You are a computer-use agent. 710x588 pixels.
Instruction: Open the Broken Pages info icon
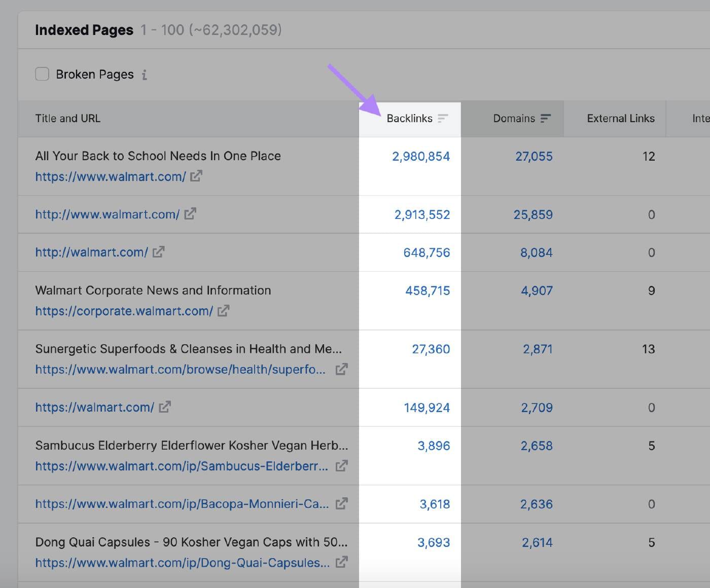tap(145, 75)
